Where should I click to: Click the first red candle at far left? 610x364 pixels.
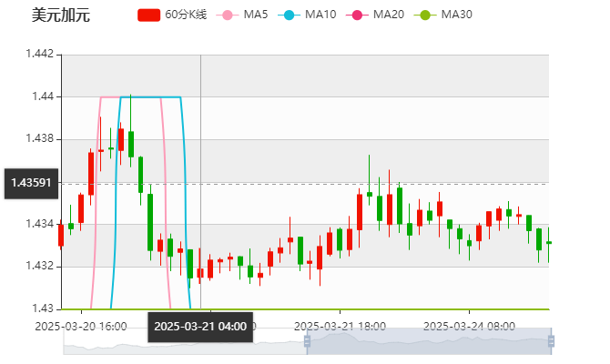61,235
